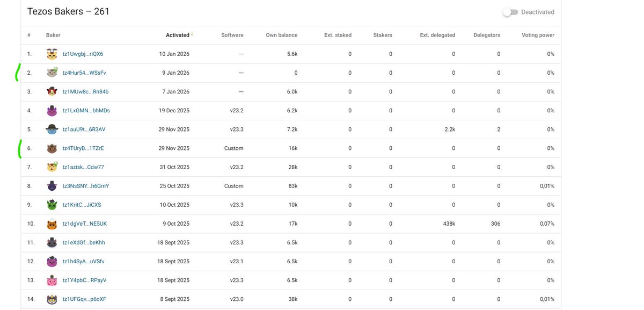This screenshot has width=644, height=310.
Task: Open baker link tz1auU9t...6R3AV
Action: pos(84,129)
